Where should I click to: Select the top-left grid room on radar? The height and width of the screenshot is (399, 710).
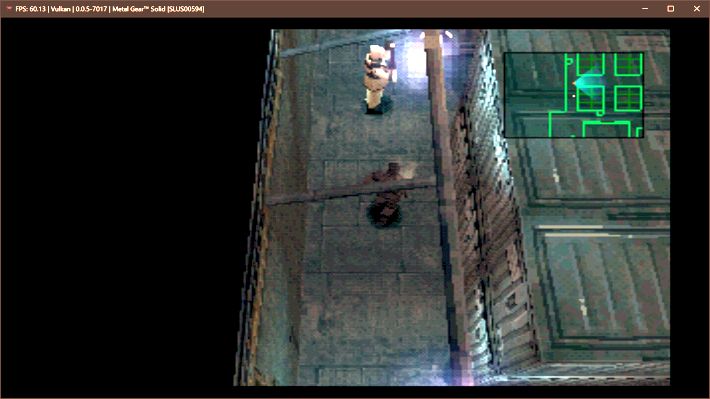(x=590, y=64)
